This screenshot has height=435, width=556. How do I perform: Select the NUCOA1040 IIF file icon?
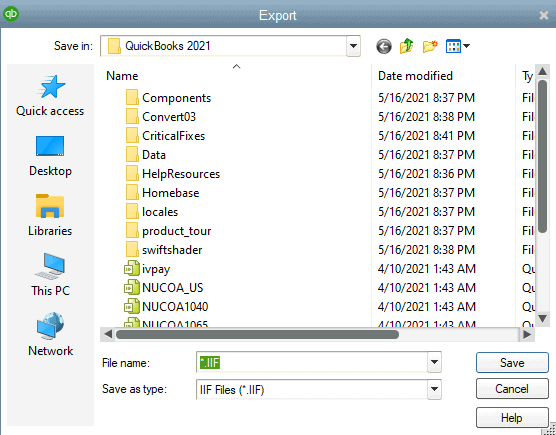132,307
